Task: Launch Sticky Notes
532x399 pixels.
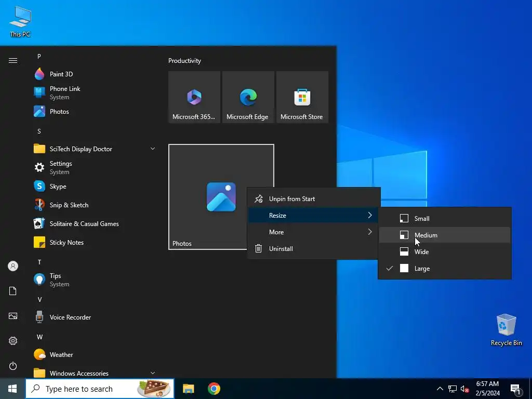Action: 95,242
